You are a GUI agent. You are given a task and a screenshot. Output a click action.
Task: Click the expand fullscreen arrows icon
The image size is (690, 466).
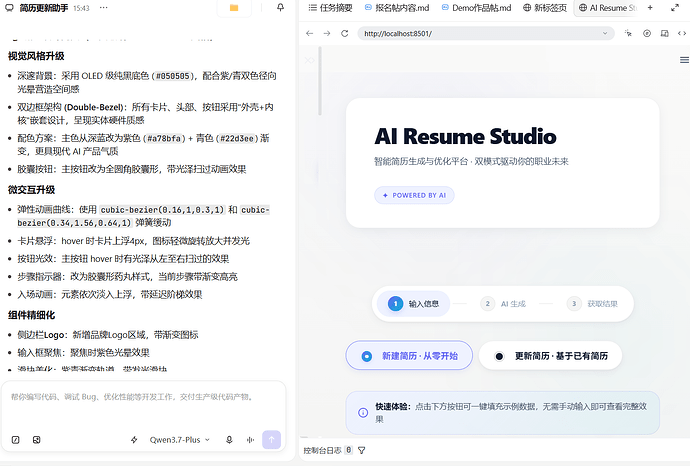(x=675, y=8)
